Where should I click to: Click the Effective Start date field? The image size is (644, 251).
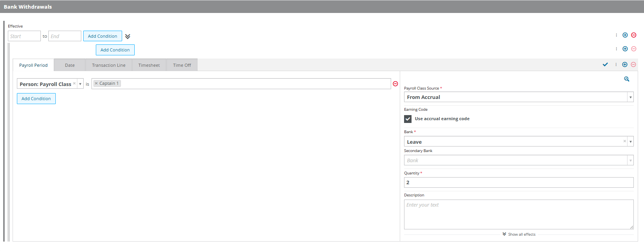(x=24, y=36)
